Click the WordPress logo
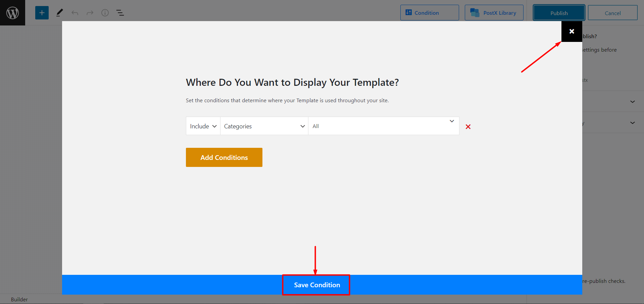Image resolution: width=644 pixels, height=304 pixels. (12, 12)
